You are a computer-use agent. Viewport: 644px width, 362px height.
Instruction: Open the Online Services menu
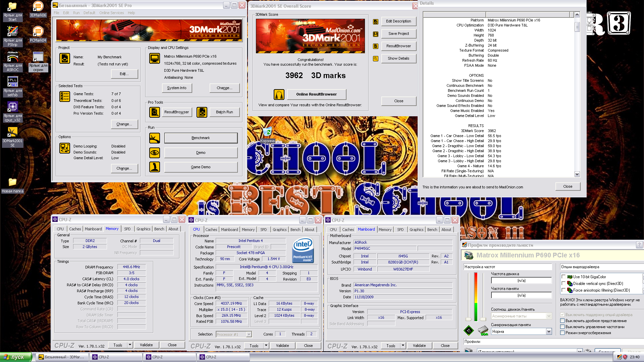[111, 13]
